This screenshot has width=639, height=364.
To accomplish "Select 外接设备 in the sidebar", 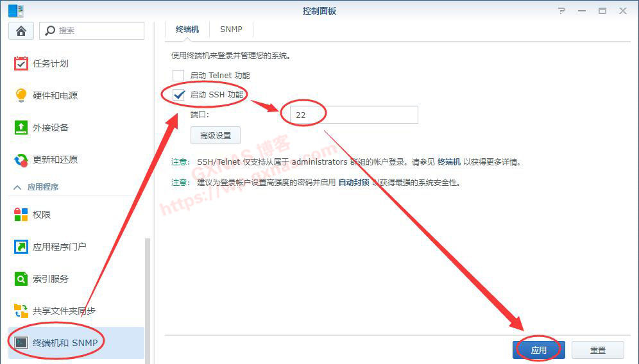I will [51, 128].
